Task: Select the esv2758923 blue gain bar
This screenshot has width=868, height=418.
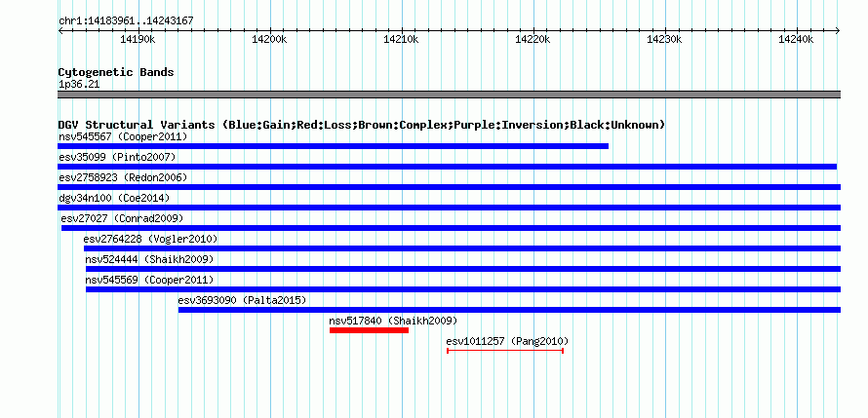Action: click(x=450, y=187)
